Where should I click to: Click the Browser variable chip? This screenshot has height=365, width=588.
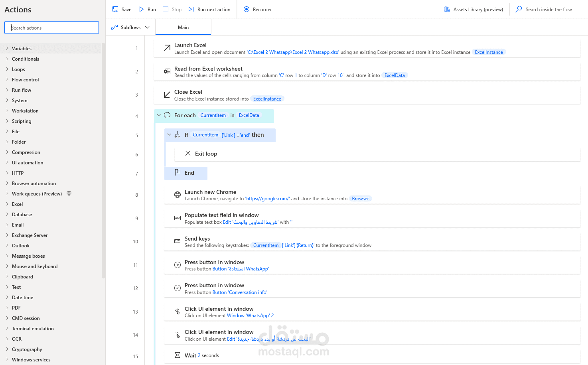pos(361,199)
